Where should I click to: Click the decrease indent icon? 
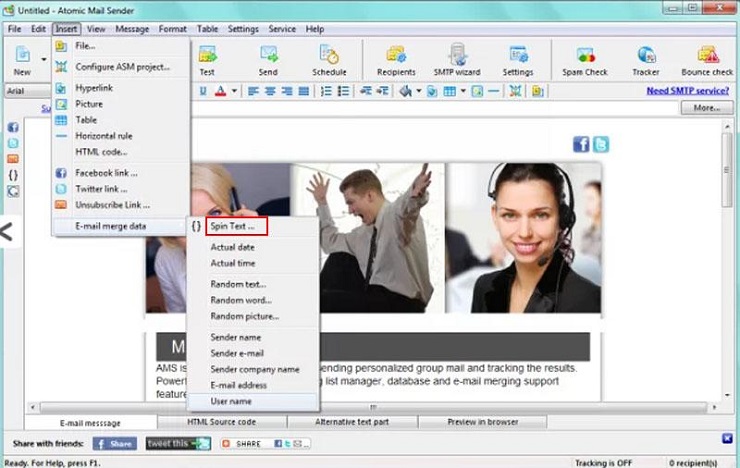click(x=365, y=91)
